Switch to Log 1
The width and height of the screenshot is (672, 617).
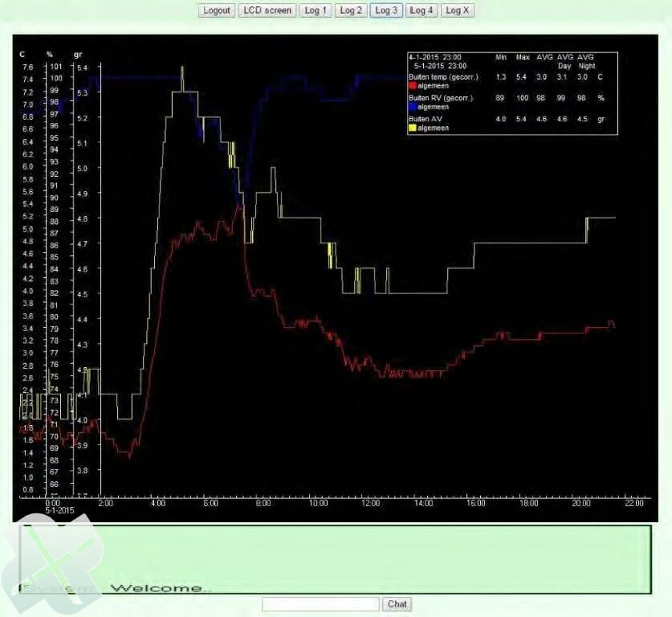(315, 10)
